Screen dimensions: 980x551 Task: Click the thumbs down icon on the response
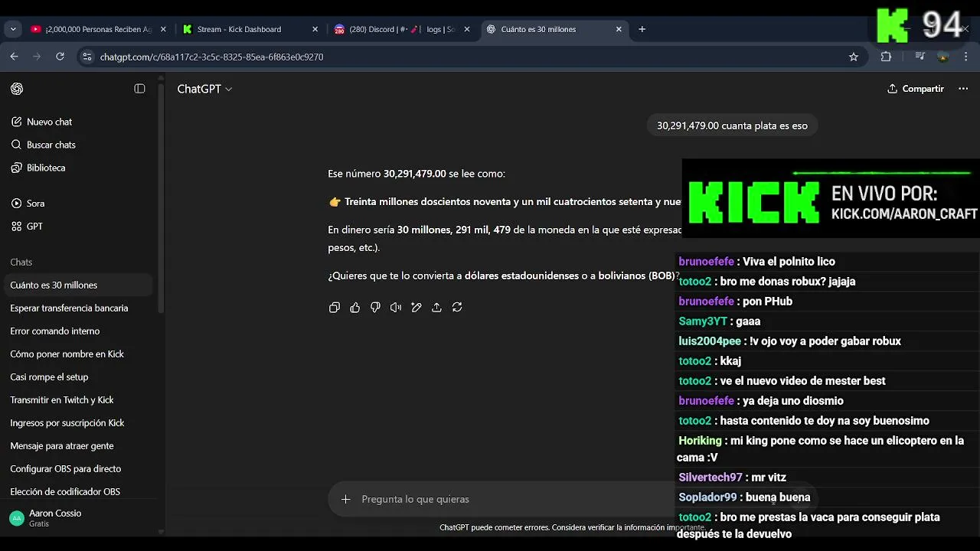tap(375, 308)
